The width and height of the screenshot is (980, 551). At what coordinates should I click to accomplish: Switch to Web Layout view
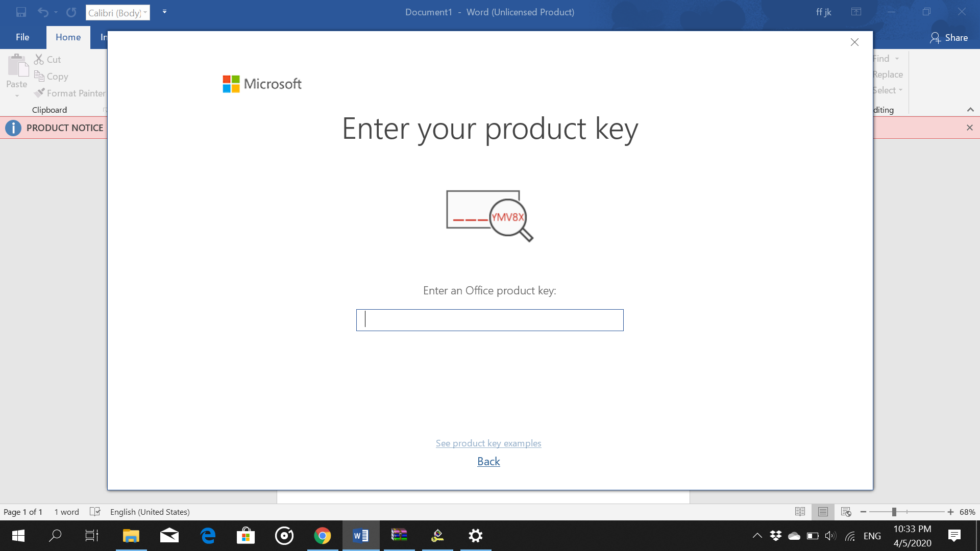846,512
